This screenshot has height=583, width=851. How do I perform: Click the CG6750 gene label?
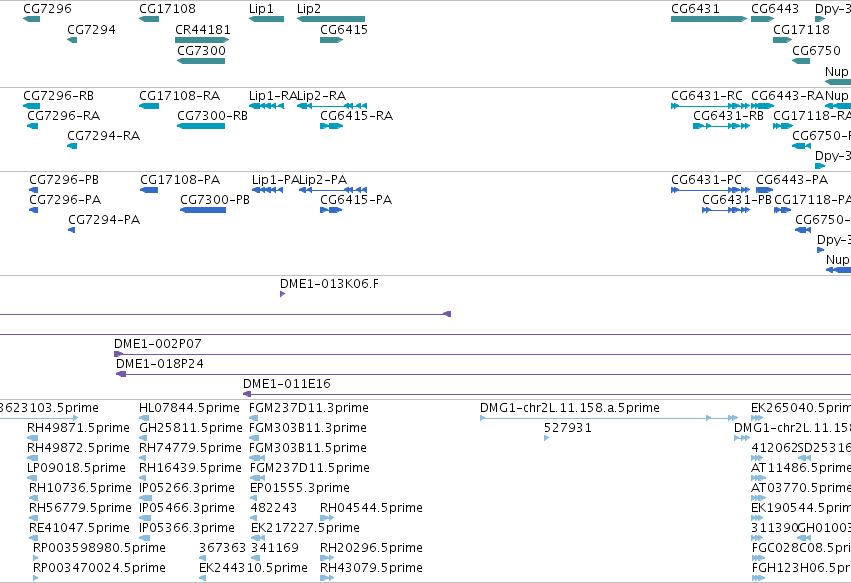(816, 50)
